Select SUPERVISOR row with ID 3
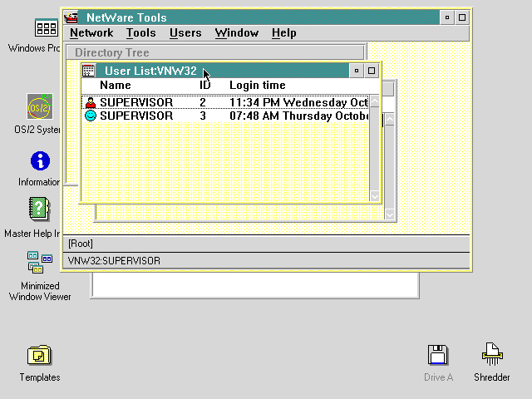This screenshot has width=532, height=399. coord(225,116)
